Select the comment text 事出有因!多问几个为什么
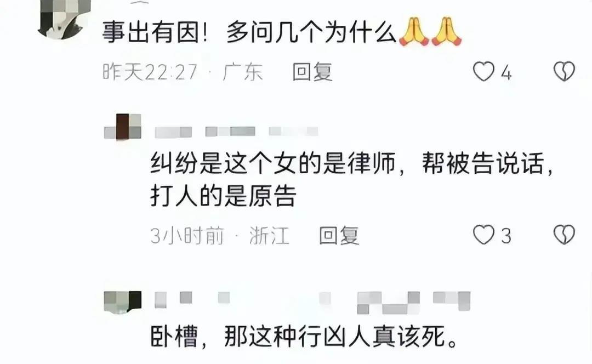592x364 pixels. (x=249, y=32)
